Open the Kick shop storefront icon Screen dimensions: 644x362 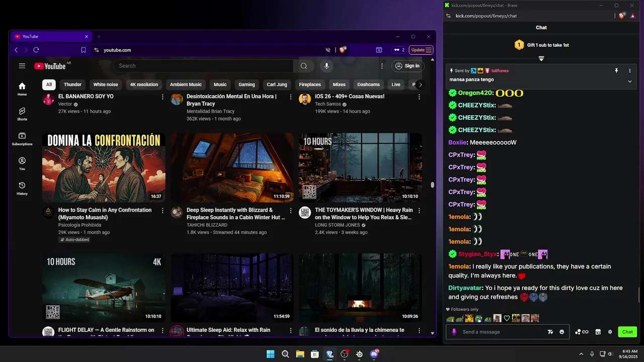598,332
